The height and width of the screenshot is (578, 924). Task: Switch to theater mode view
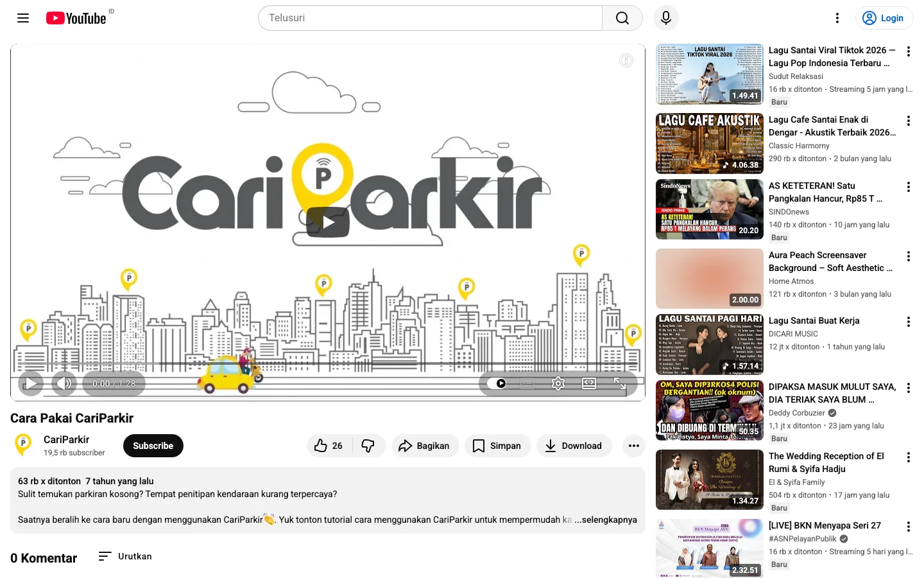(x=589, y=383)
